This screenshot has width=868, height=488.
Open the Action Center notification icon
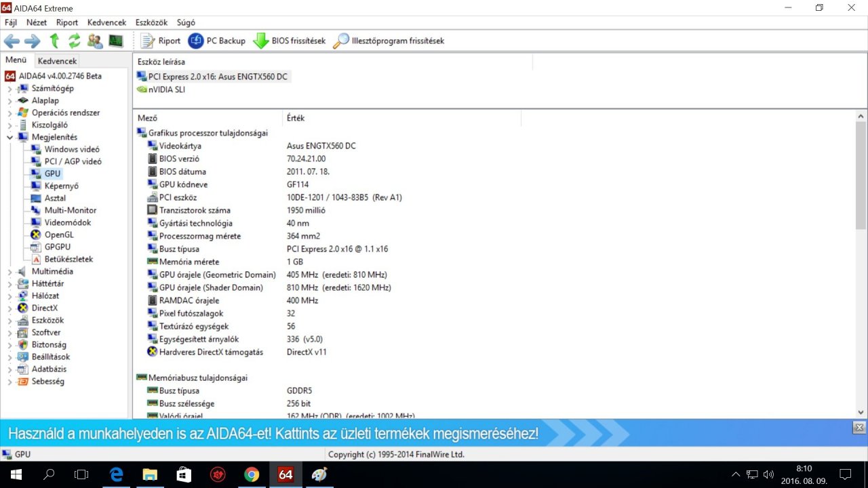click(x=845, y=474)
